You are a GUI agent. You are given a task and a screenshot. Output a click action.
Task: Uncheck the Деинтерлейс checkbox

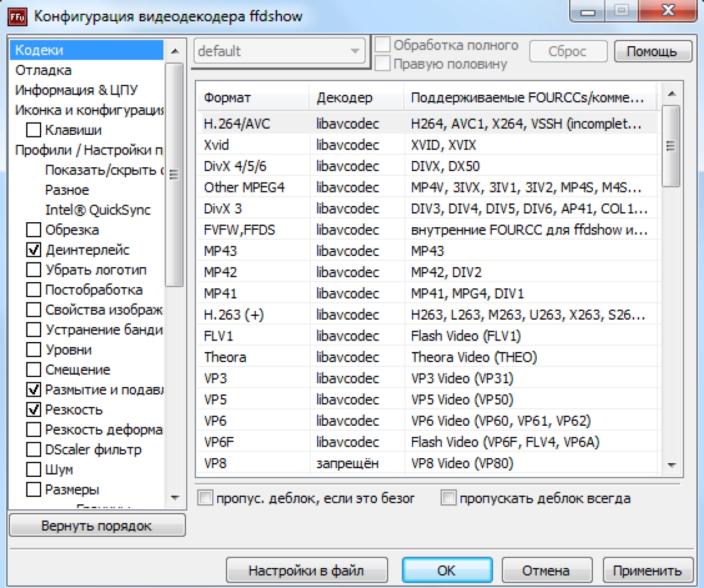click(x=34, y=250)
